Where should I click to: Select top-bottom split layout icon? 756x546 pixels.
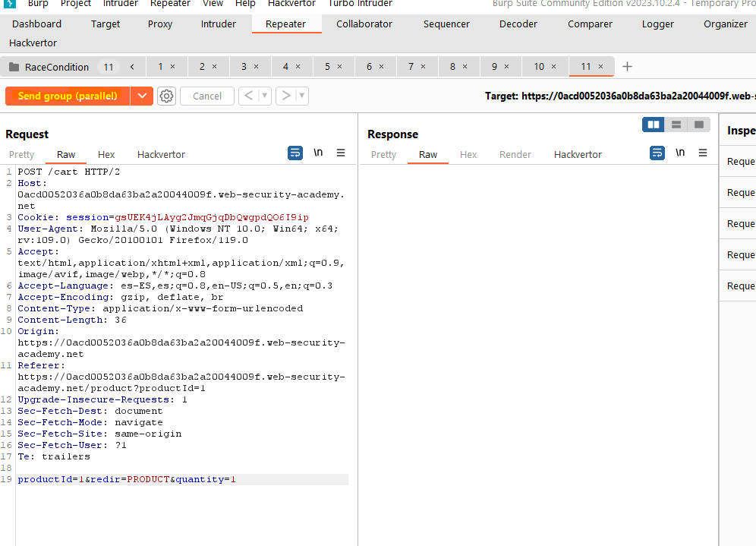pyautogui.click(x=676, y=125)
